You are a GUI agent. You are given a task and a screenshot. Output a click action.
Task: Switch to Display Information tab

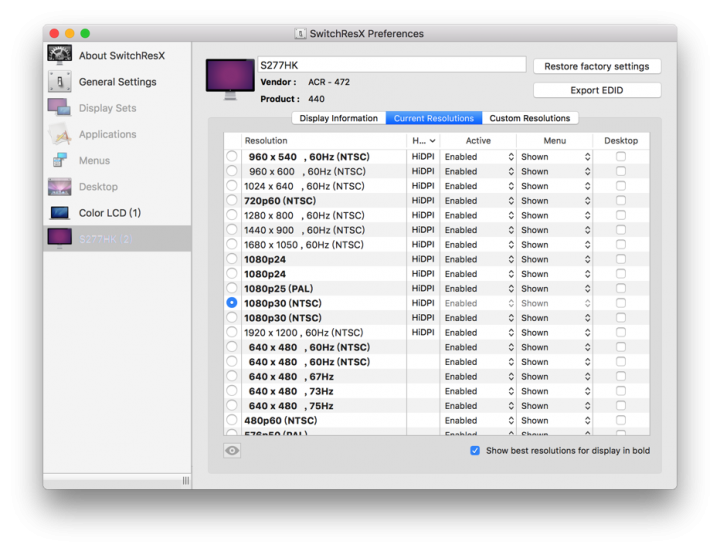point(339,118)
